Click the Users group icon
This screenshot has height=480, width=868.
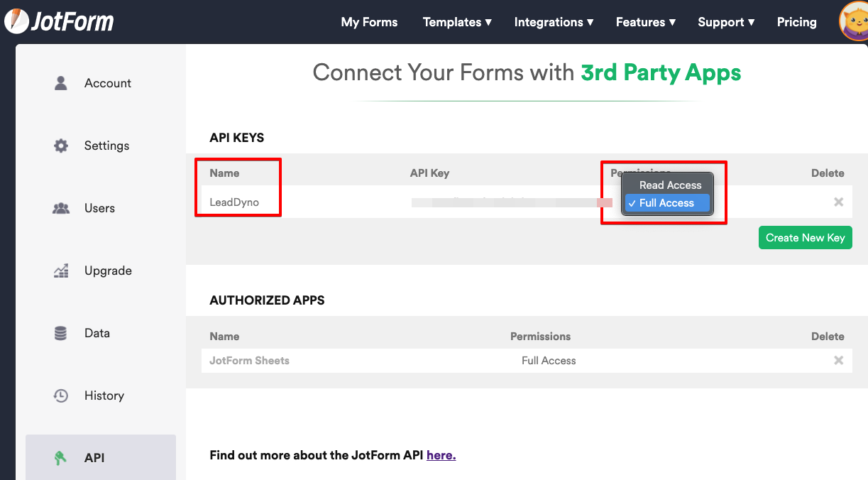pos(61,208)
